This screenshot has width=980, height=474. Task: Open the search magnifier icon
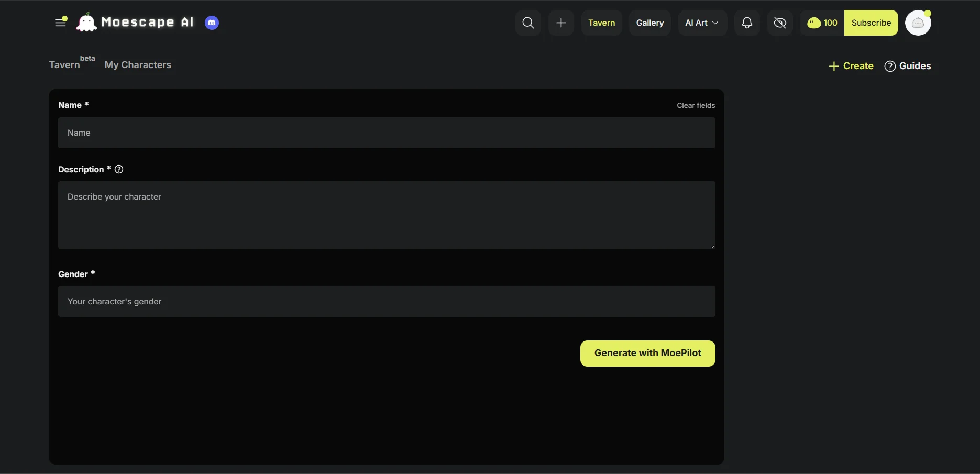pyautogui.click(x=528, y=23)
